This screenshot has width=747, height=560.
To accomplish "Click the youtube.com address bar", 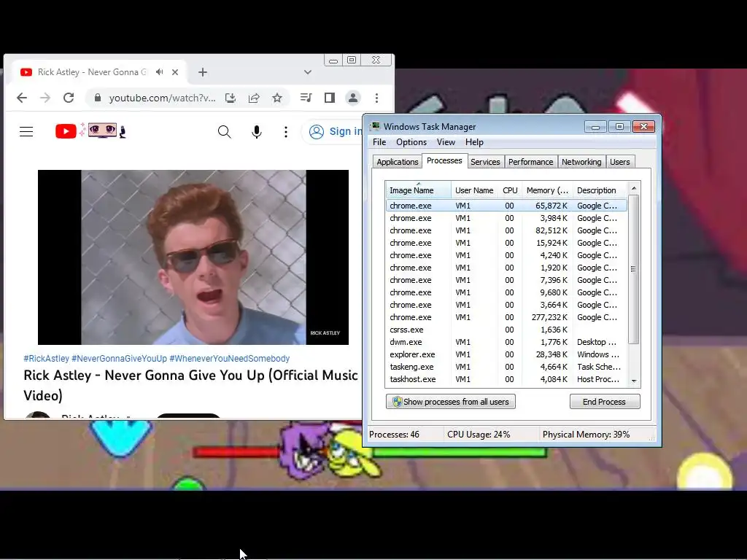I will [163, 98].
